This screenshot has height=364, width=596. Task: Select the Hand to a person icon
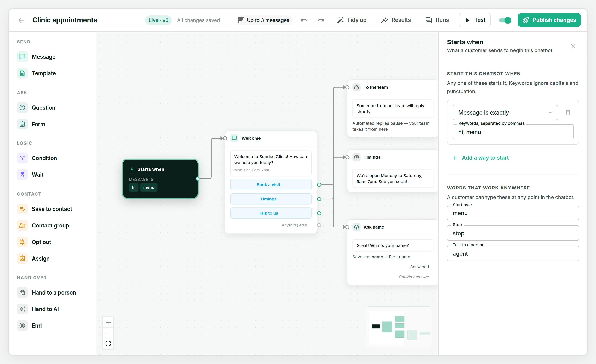coord(22,292)
